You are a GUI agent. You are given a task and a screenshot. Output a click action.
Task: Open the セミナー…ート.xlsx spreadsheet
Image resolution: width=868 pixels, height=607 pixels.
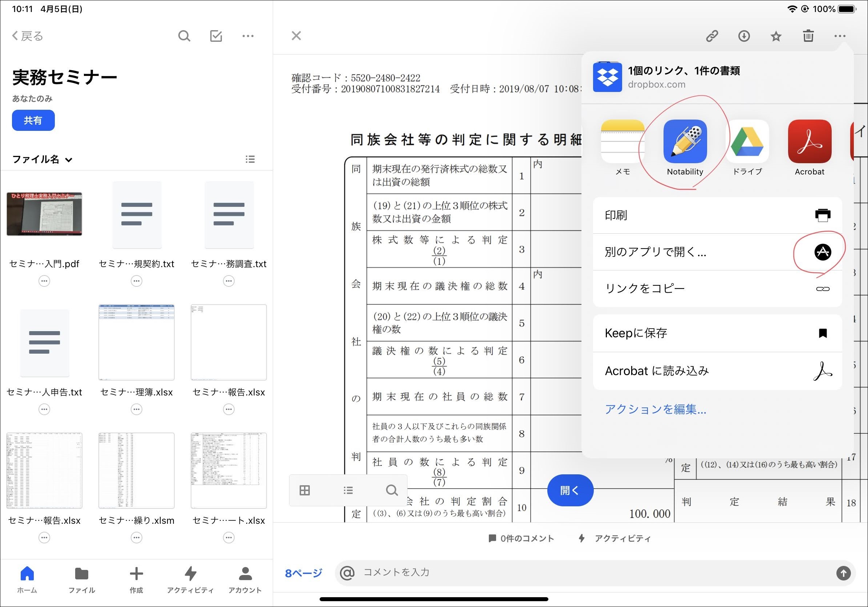click(229, 470)
